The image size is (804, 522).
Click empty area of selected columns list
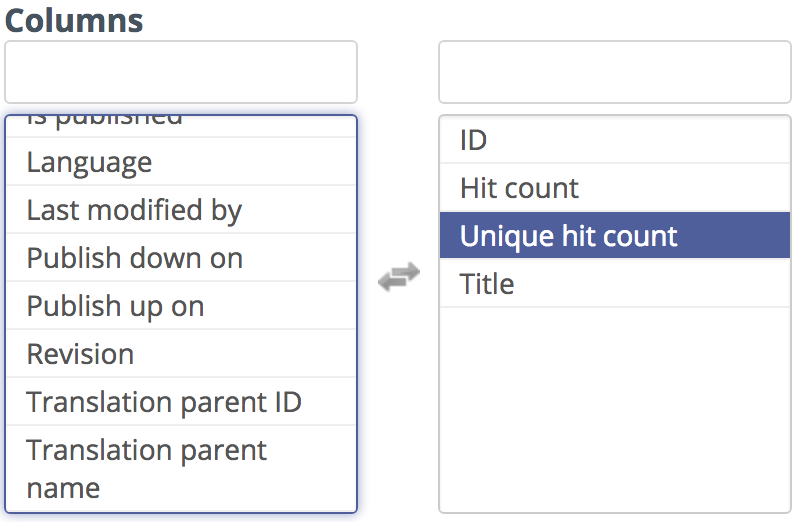[x=615, y=409]
